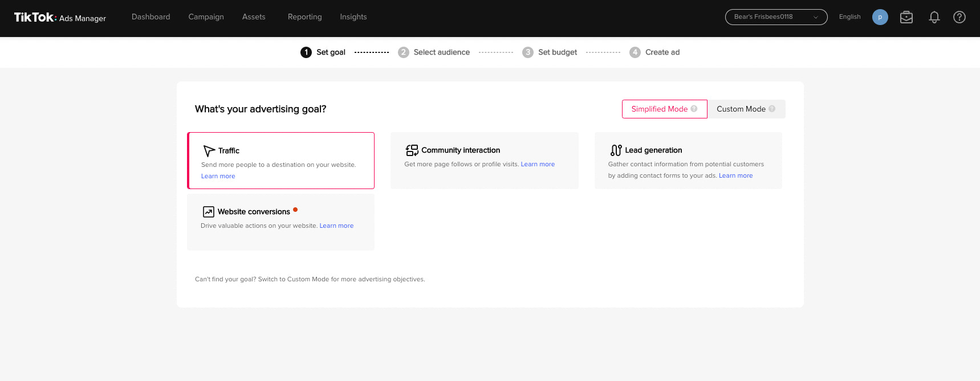
Task: Open the Reporting menu item
Action: 304,17
